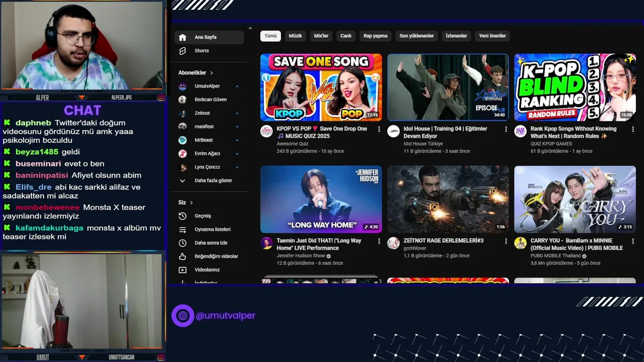Open Daha sonra izle clock icon

click(183, 243)
